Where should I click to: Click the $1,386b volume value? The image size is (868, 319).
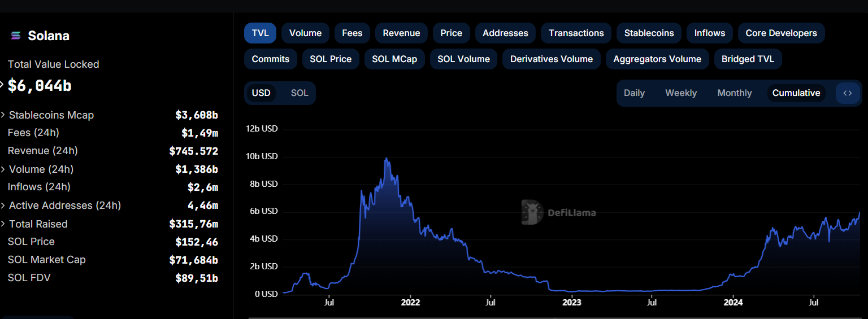tap(197, 169)
